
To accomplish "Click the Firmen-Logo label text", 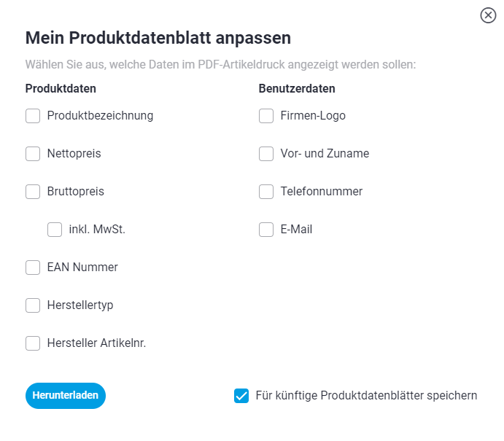I will point(313,116).
